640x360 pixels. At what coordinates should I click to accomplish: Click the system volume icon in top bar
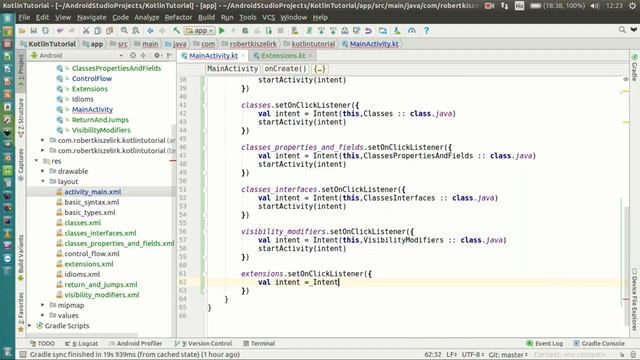(x=595, y=6)
